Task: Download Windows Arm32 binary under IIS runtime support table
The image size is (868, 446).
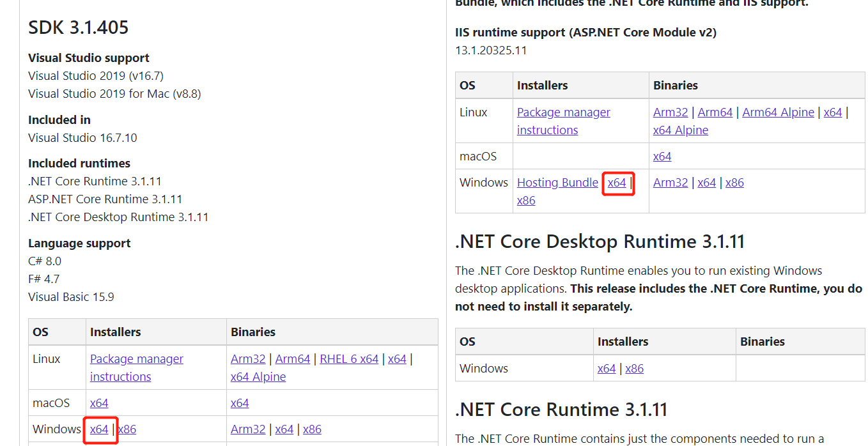Action: pyautogui.click(x=670, y=182)
